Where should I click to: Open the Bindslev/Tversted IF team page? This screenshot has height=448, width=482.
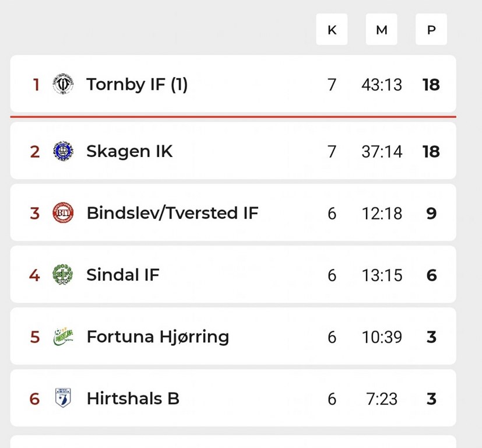[172, 213]
